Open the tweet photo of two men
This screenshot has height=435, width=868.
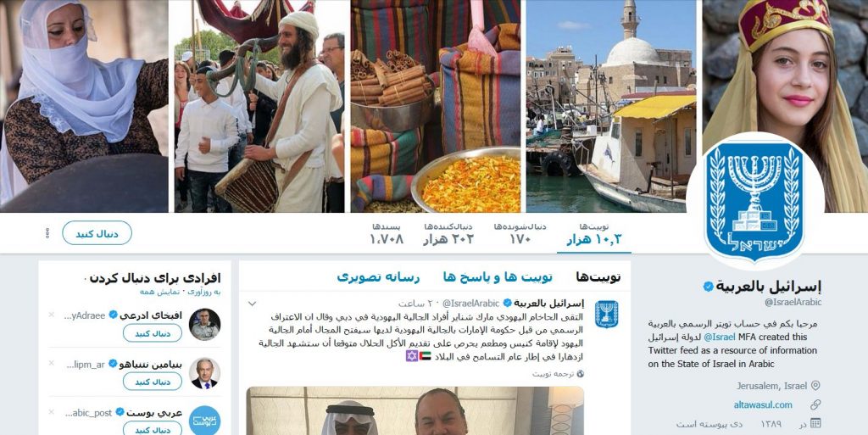(415, 410)
